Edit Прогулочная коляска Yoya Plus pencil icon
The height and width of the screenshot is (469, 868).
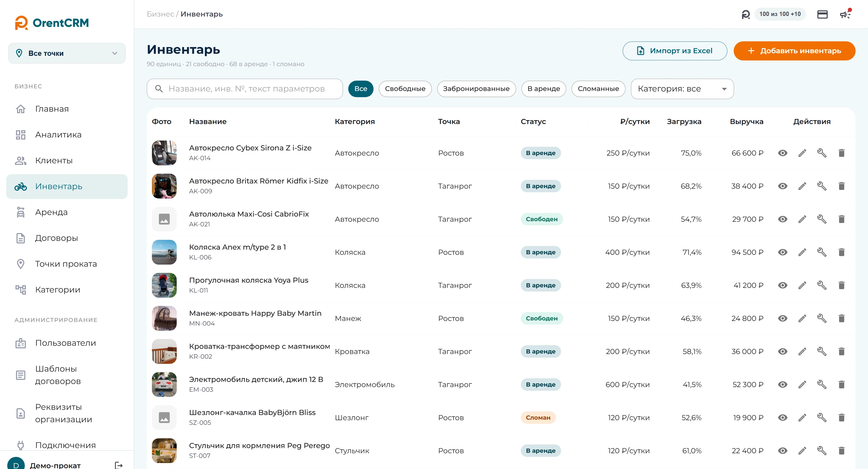802,285
